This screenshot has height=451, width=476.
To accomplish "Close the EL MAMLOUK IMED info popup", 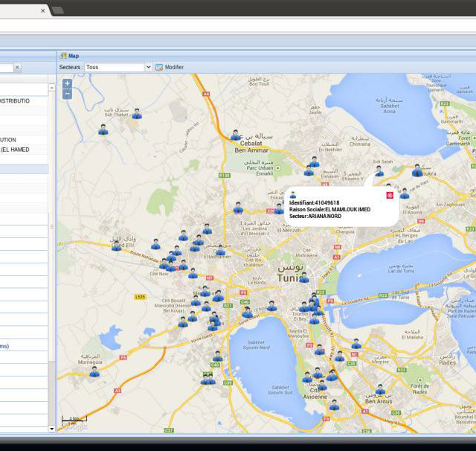I will [x=390, y=195].
